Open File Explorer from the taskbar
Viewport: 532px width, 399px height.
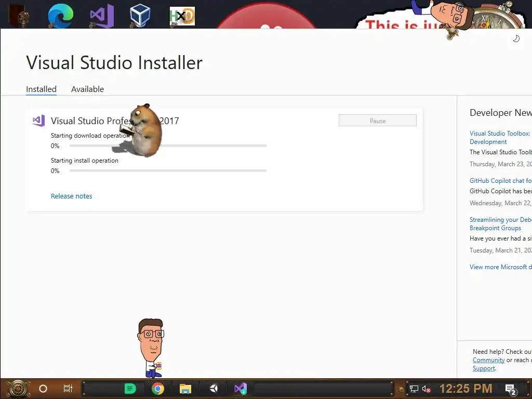pos(185,389)
